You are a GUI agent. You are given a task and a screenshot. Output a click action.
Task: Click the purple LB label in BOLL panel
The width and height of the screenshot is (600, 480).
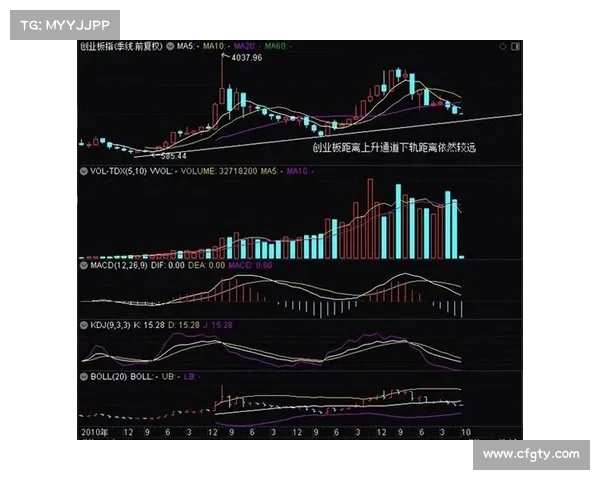tap(191, 377)
